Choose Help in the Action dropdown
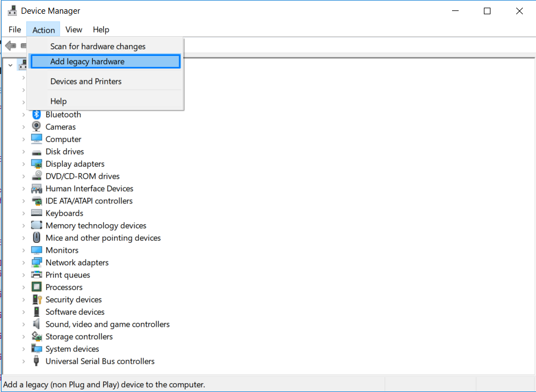The width and height of the screenshot is (536, 392). (105, 101)
